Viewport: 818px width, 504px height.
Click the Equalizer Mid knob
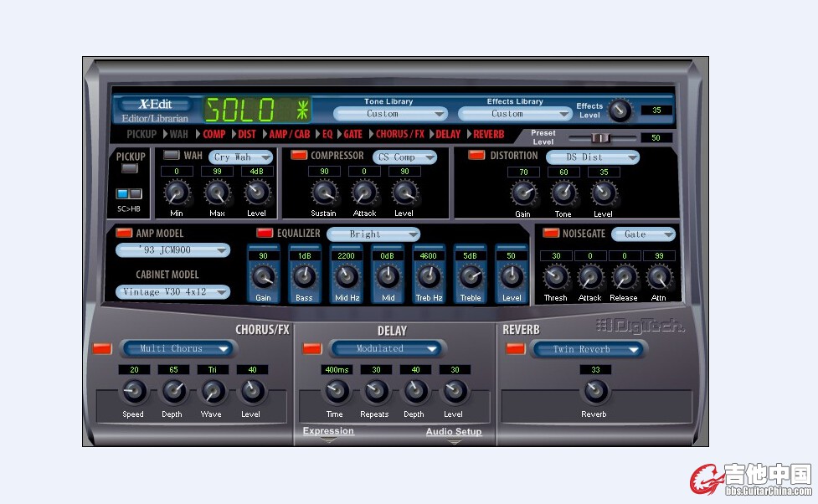point(388,277)
